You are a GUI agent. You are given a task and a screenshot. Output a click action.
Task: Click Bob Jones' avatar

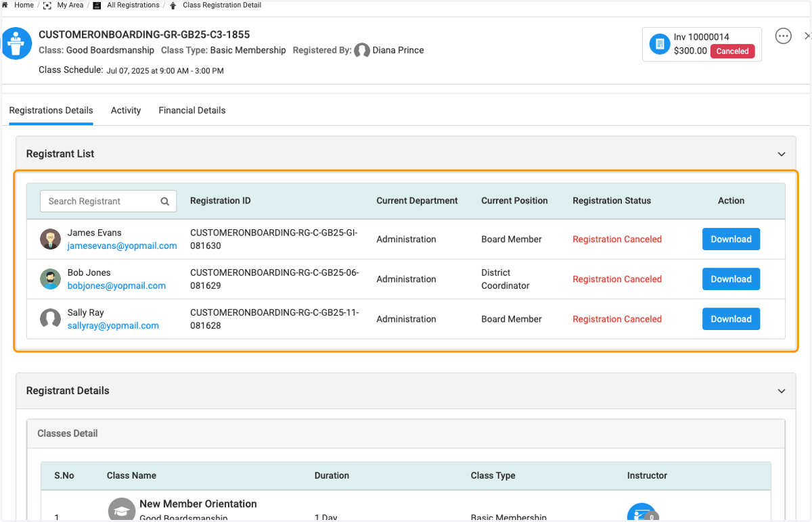coord(50,279)
